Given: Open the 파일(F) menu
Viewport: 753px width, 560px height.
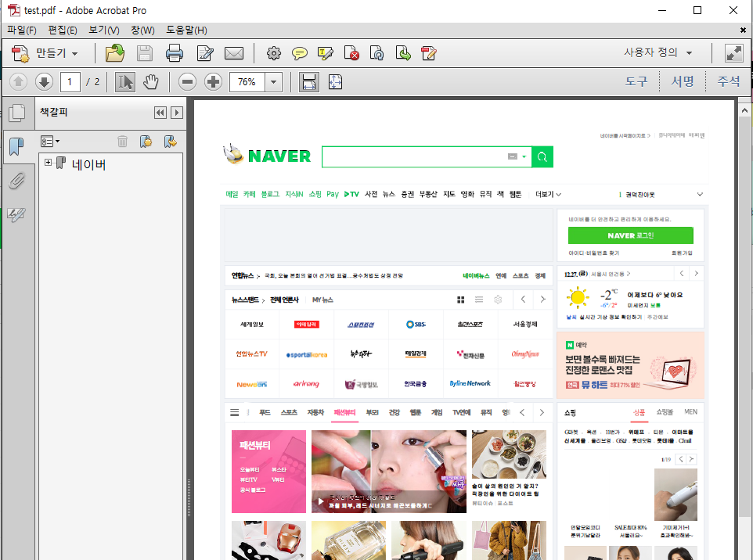Looking at the screenshot, I should [x=22, y=31].
